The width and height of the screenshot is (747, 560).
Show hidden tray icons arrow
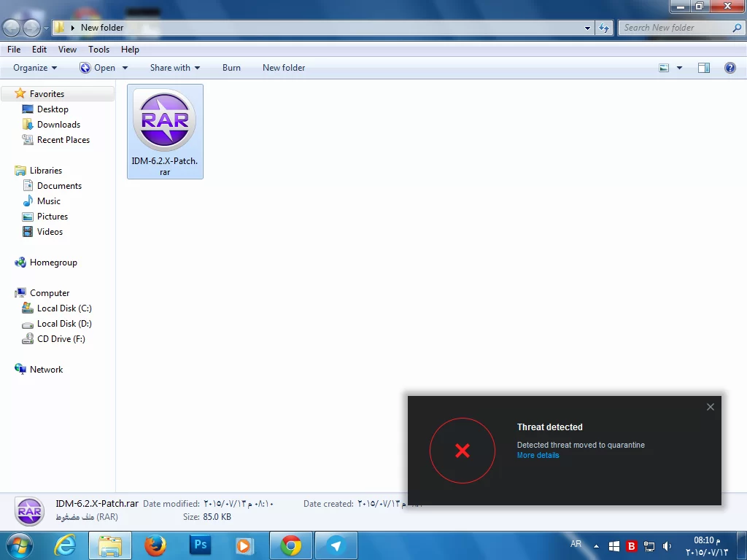point(596,546)
